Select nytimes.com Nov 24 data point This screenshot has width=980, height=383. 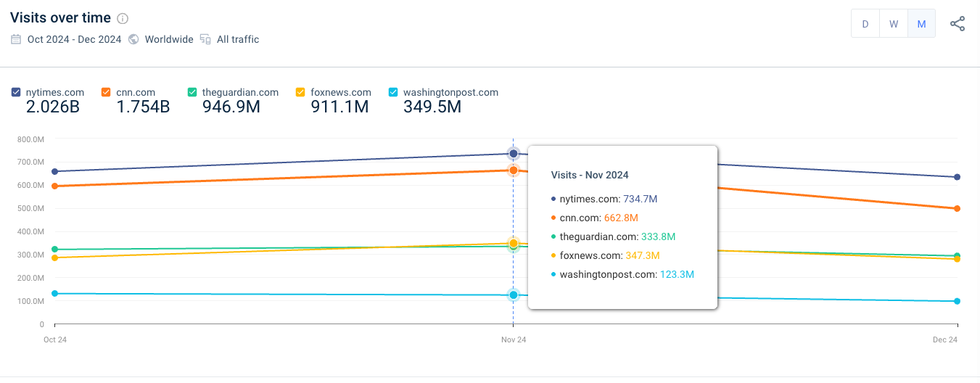[x=514, y=153]
